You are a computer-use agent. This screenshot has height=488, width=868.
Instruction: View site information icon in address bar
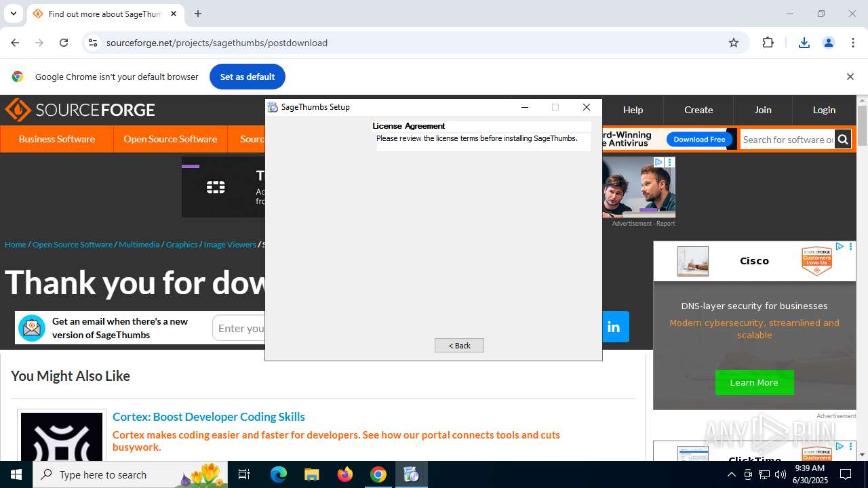93,43
